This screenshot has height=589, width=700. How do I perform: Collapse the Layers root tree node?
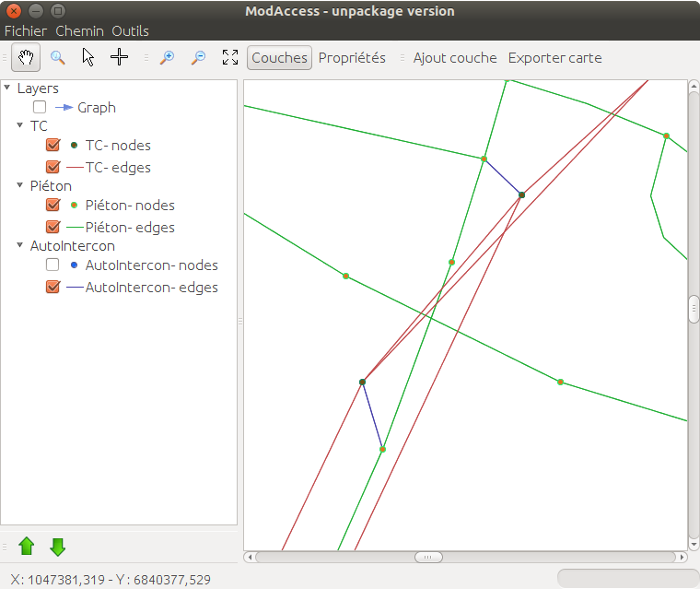pos(7,88)
